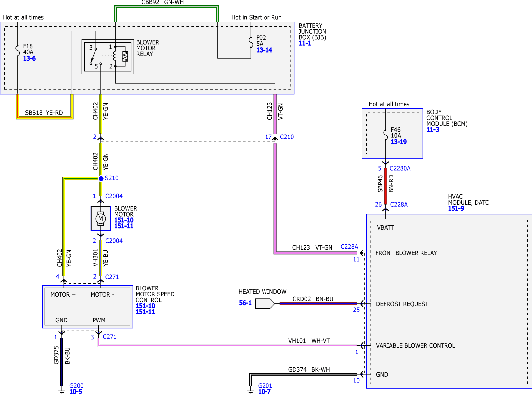Image resolution: width=532 pixels, height=394 pixels.
Task: Open Battery Junction Box reference 11-1
Action: [305, 43]
